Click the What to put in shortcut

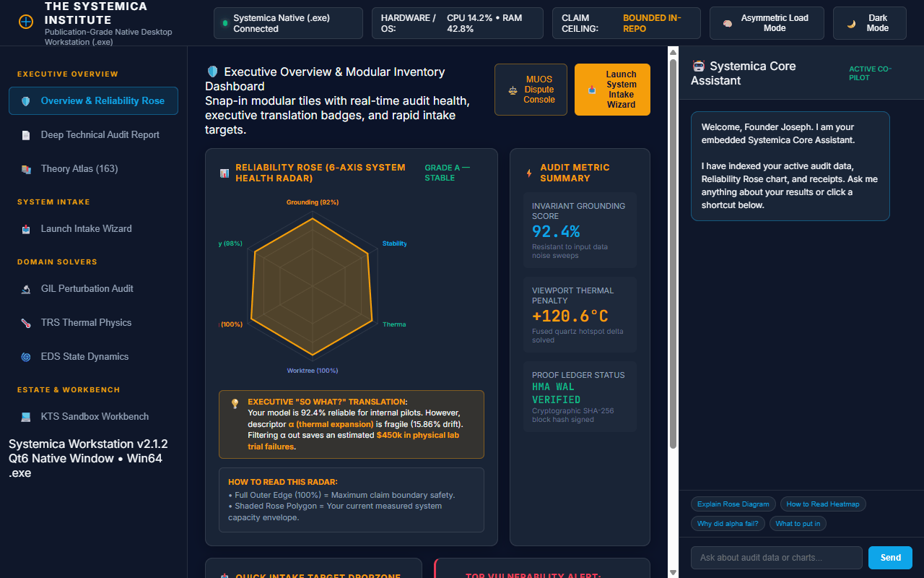pyautogui.click(x=798, y=524)
